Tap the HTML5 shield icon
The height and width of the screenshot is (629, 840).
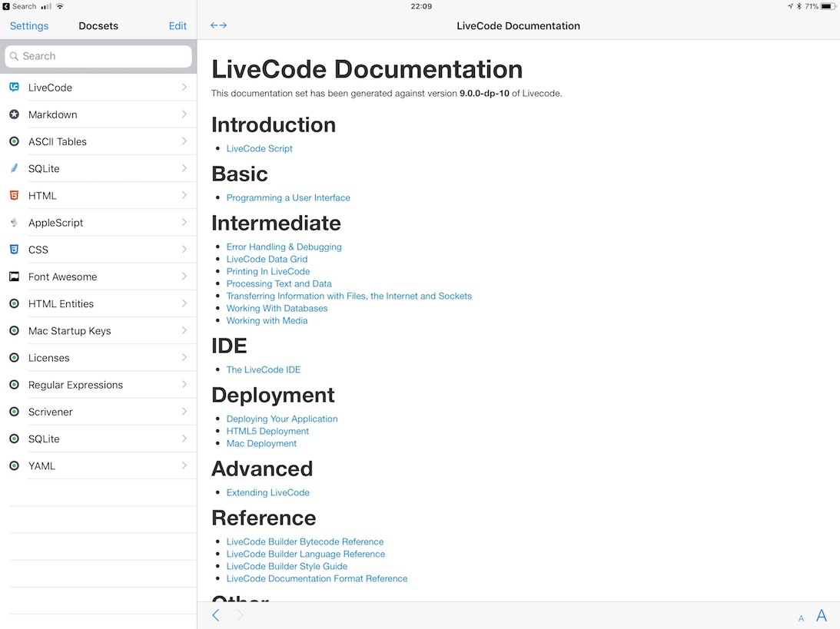tap(14, 196)
